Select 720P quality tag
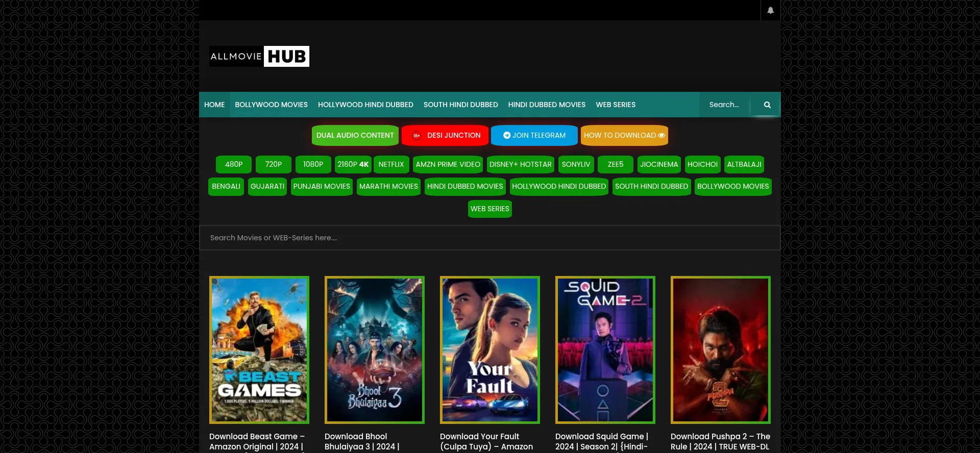Image resolution: width=980 pixels, height=453 pixels. [274, 164]
